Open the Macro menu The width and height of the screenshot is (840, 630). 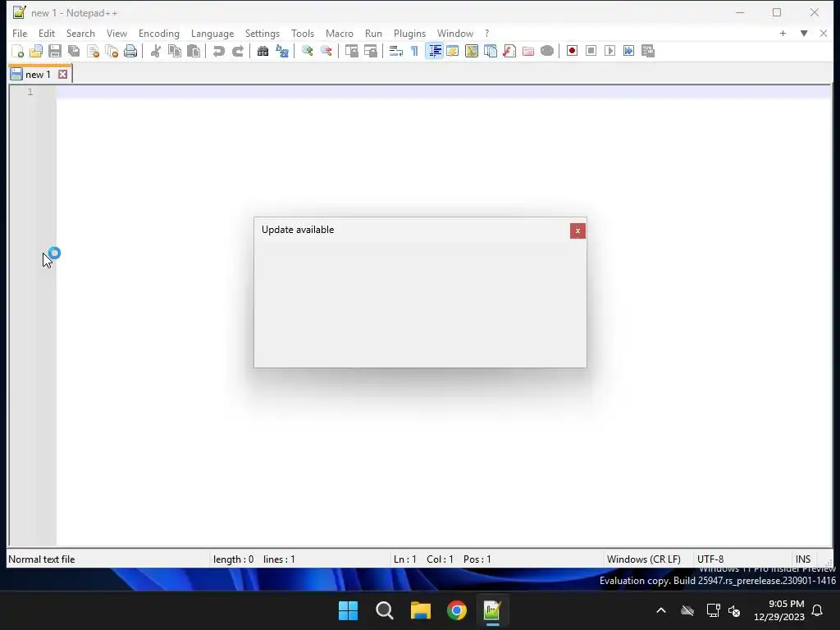click(339, 33)
